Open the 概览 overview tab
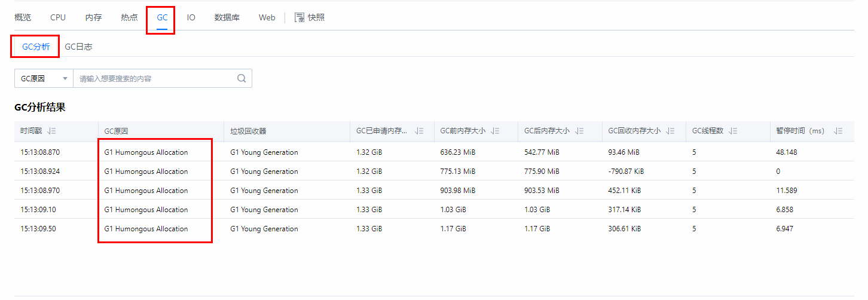Viewport: 868px width, 300px height. [x=23, y=17]
